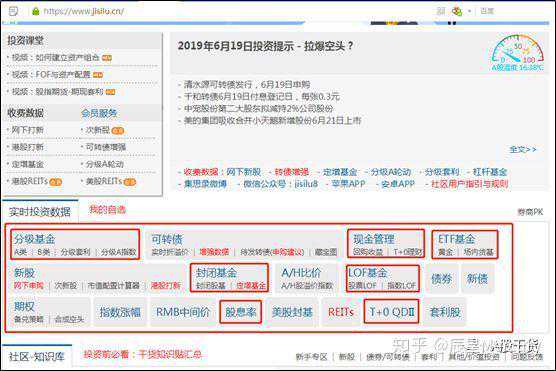Switch to 实时投资数据 tab
The image size is (556, 371).
[x=40, y=212]
